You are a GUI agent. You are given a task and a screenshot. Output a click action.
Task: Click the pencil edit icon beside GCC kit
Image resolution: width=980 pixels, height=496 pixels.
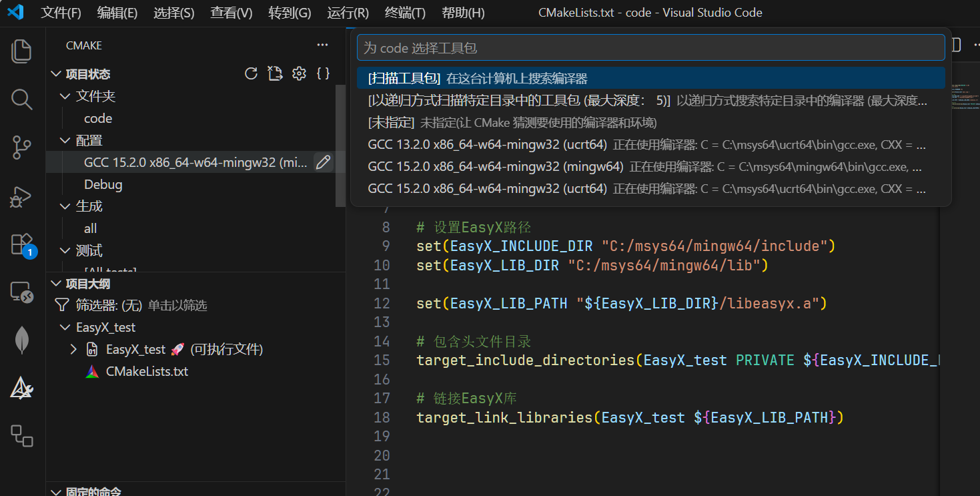pyautogui.click(x=324, y=162)
